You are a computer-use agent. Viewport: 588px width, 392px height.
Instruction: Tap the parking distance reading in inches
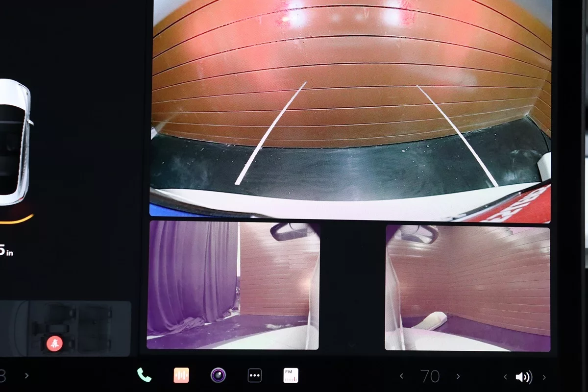pos(6,251)
